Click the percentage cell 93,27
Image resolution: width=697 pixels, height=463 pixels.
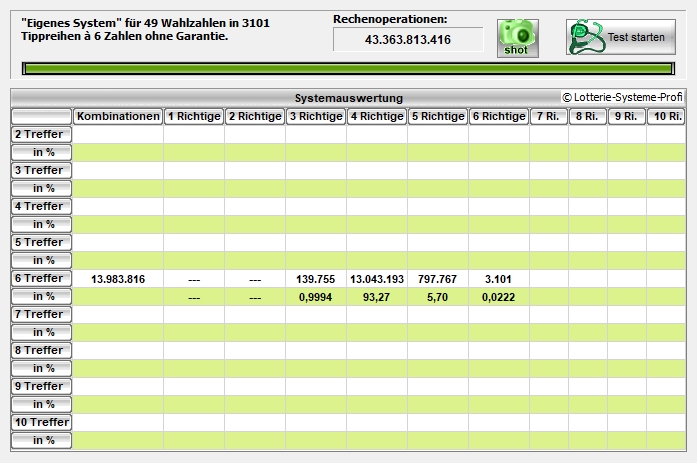pos(377,297)
